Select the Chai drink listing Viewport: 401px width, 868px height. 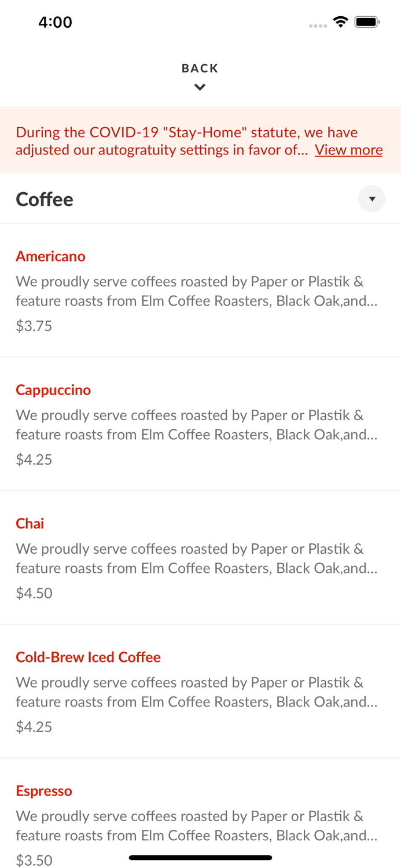[x=30, y=523]
